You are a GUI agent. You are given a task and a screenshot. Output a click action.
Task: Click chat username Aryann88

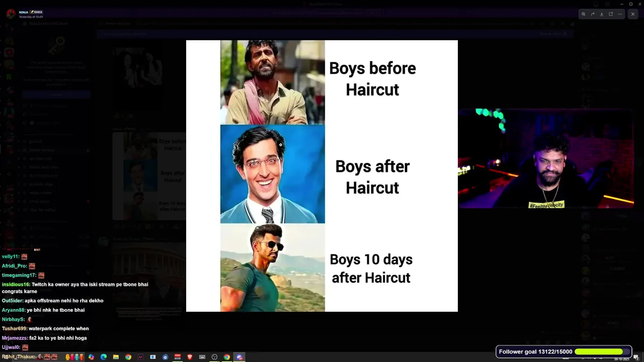click(14, 310)
